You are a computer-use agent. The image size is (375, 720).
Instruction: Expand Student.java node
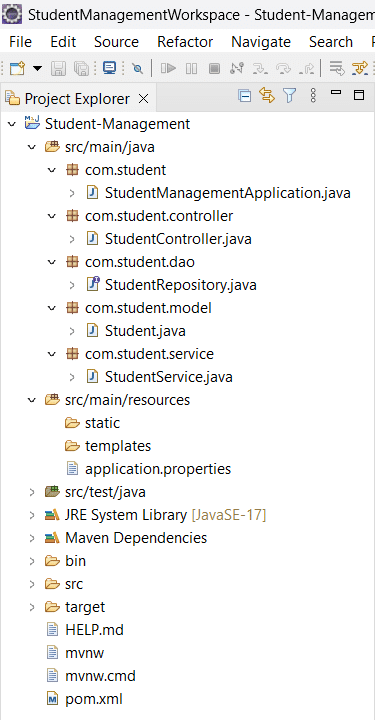(x=72, y=331)
